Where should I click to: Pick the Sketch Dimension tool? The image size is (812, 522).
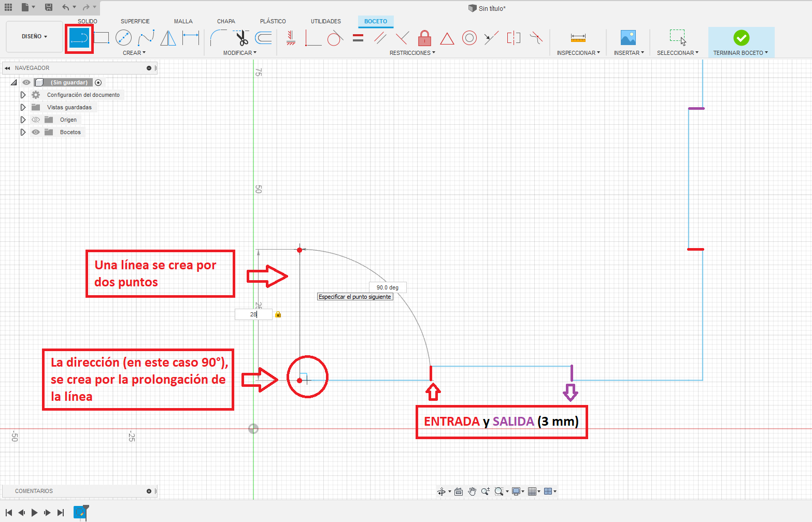(x=191, y=38)
